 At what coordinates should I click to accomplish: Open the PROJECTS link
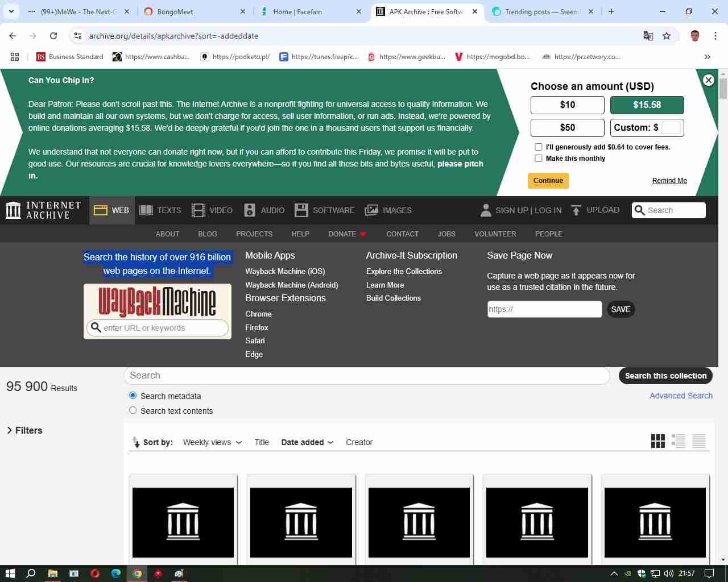coord(254,234)
